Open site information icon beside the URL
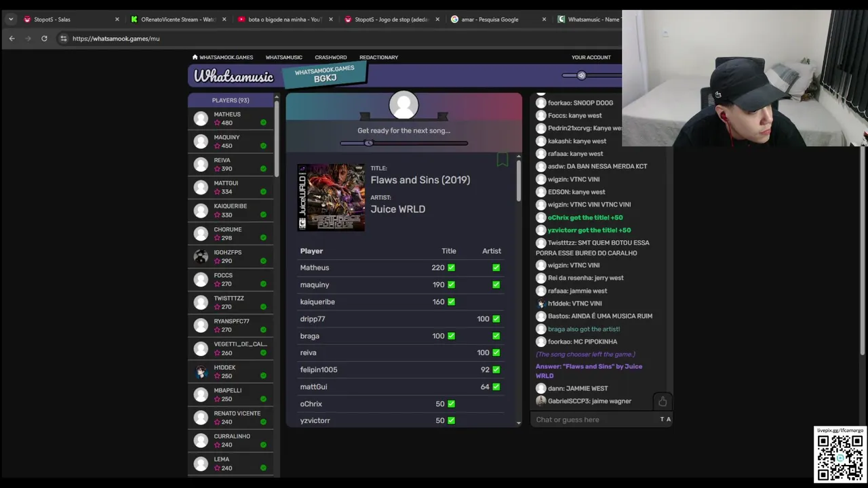 (63, 39)
